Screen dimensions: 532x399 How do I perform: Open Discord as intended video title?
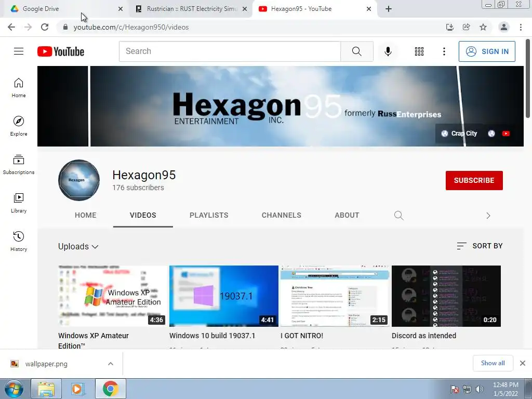pos(424,336)
